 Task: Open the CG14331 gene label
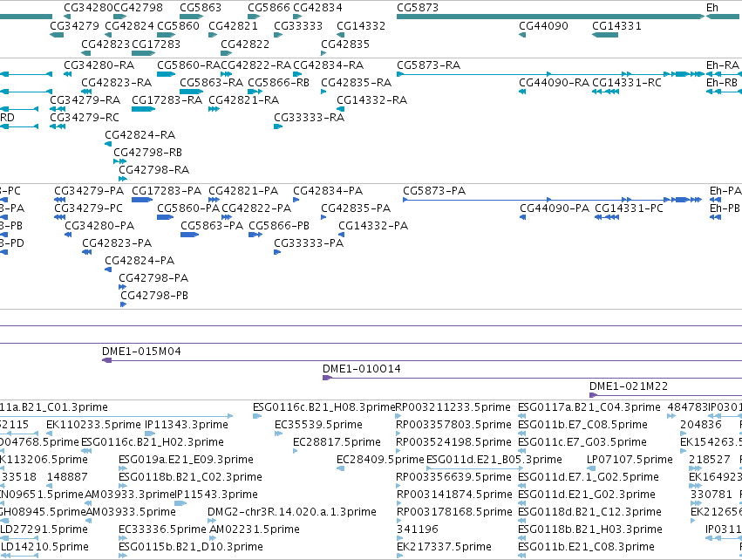coord(616,25)
